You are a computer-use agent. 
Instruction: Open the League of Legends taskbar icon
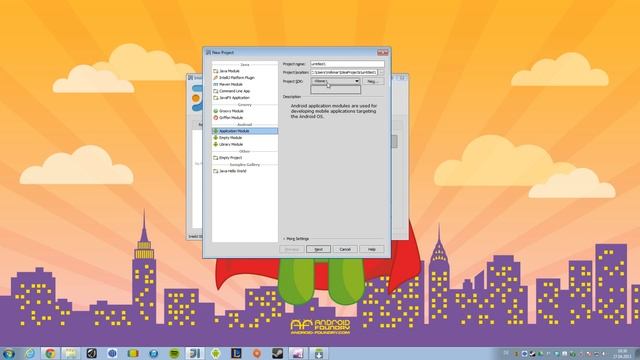click(x=236, y=353)
